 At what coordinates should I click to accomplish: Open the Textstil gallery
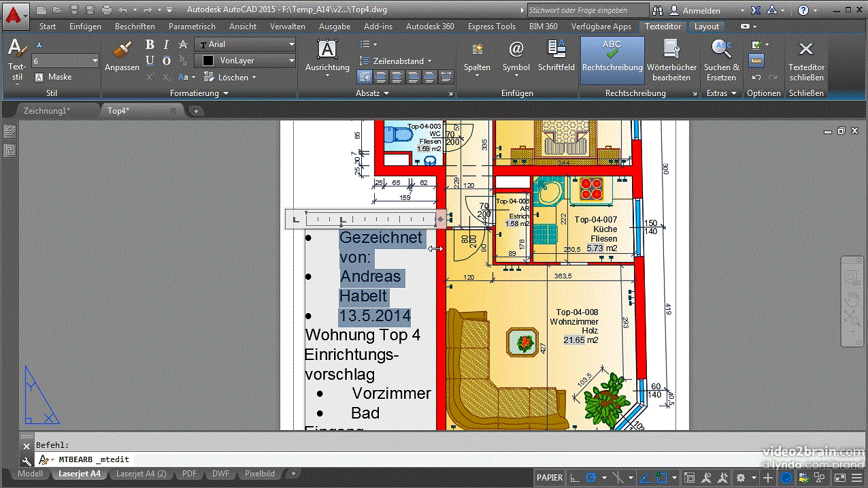(17, 61)
